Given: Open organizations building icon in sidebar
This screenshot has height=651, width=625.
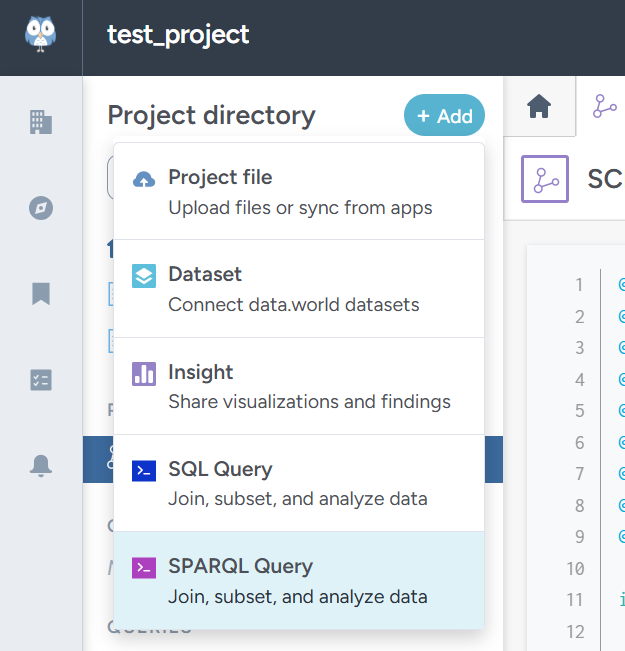Looking at the screenshot, I should click(x=41, y=123).
